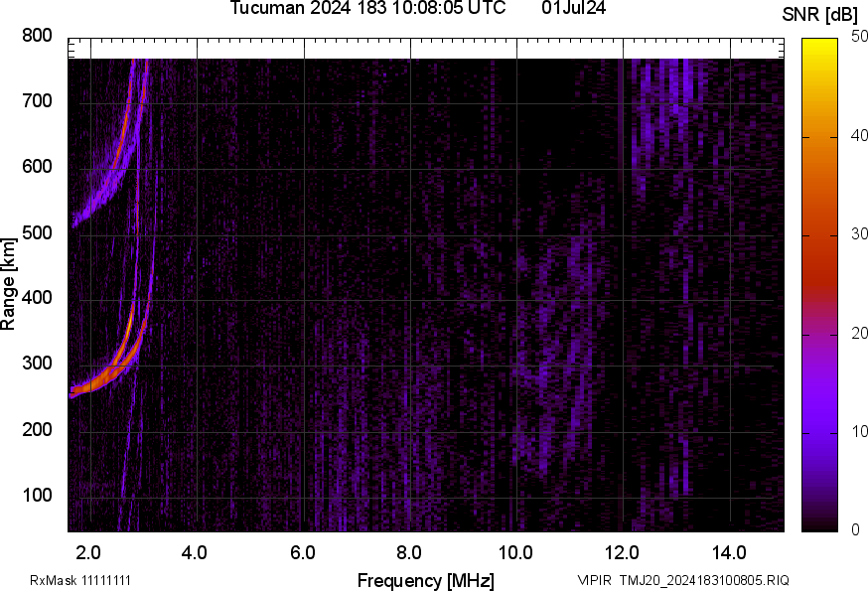Viewport: 868px width, 591px height.
Task: Click range axis tick '700'
Action: coord(37,101)
